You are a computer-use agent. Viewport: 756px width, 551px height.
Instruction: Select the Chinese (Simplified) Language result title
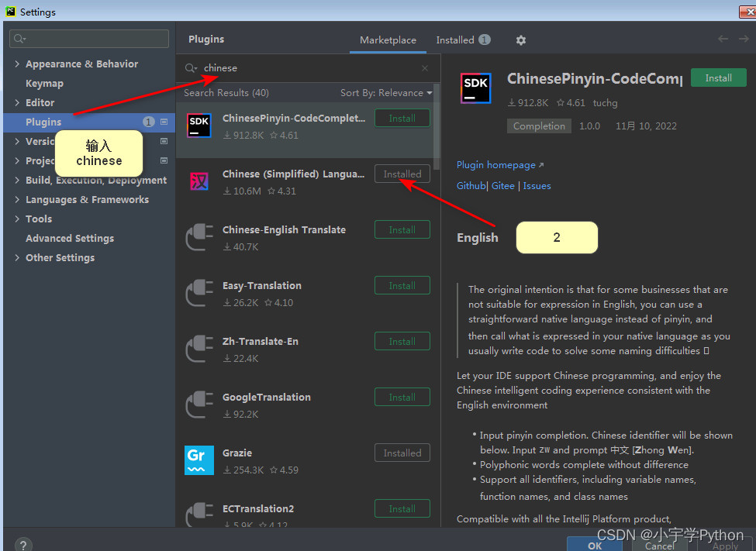pyautogui.click(x=293, y=174)
